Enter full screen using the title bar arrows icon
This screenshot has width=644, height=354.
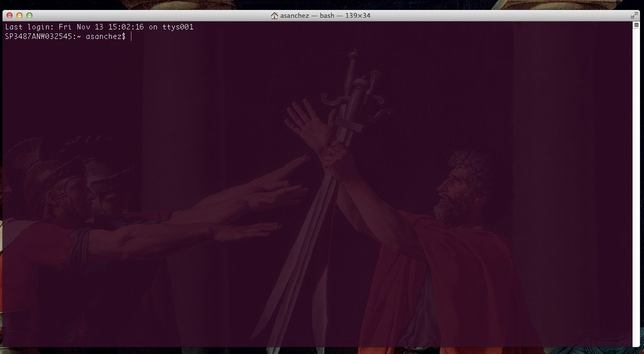pyautogui.click(x=634, y=15)
